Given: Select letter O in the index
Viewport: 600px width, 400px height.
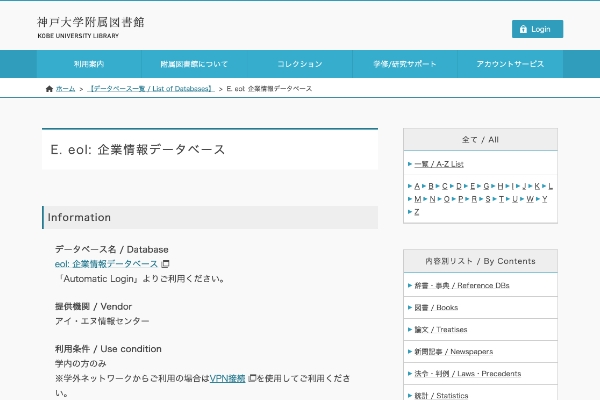Looking at the screenshot, I should click(447, 199).
